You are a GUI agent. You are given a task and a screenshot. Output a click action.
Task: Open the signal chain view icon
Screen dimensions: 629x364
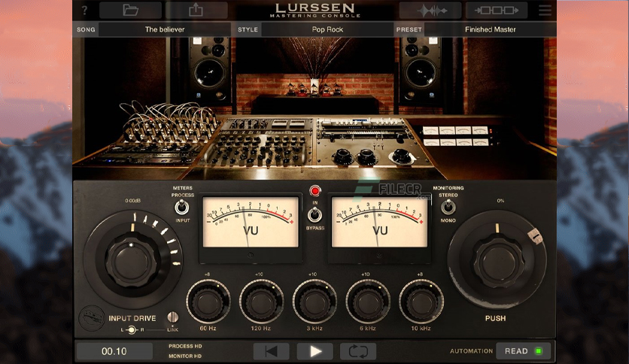tap(497, 11)
